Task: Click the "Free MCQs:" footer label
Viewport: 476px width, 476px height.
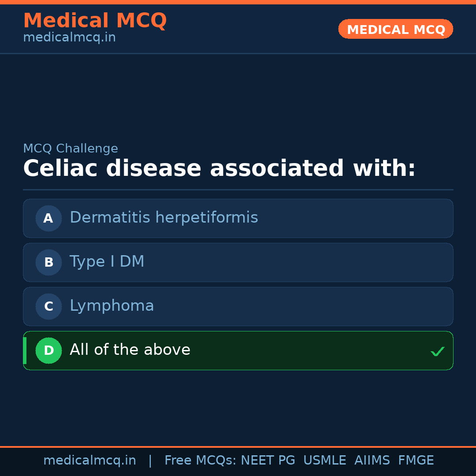Action: 201,461
